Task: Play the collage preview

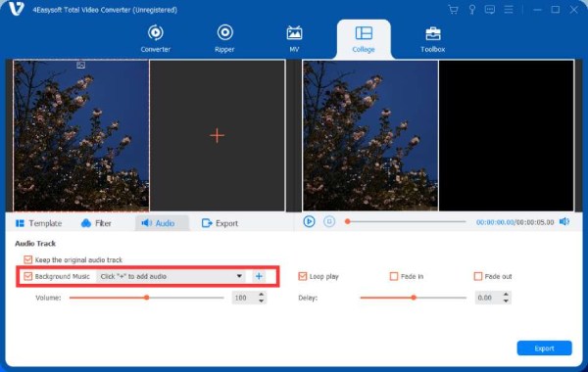Action: tap(309, 222)
